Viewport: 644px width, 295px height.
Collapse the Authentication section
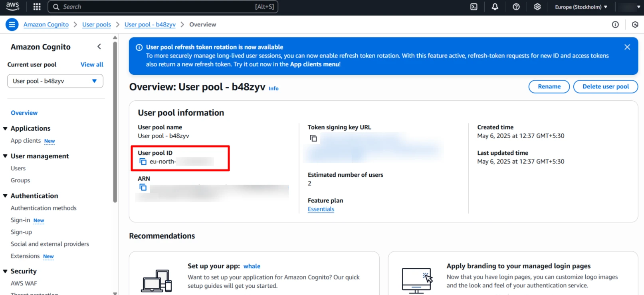pyautogui.click(x=5, y=196)
